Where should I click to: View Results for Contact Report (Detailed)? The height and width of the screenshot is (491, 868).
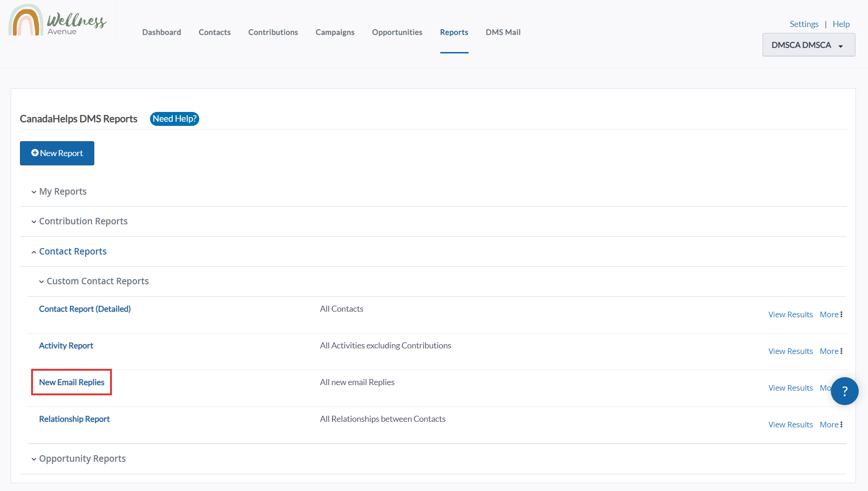pos(790,314)
